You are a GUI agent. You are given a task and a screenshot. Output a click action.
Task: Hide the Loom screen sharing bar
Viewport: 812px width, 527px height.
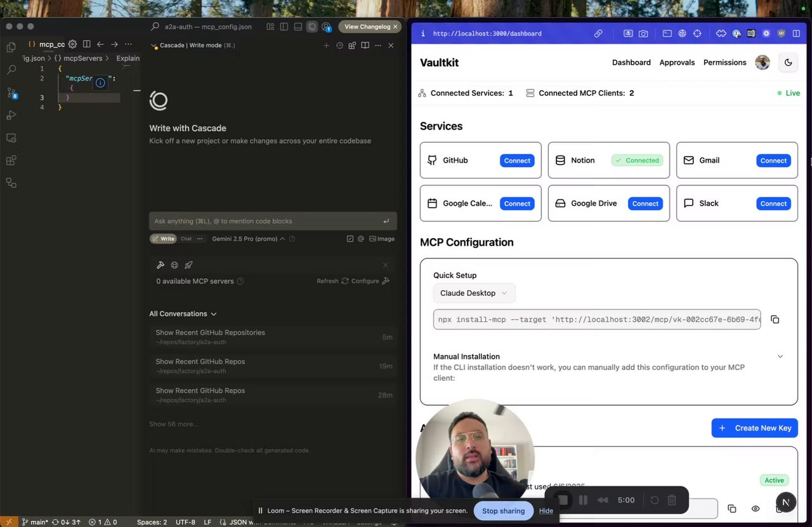coord(546,510)
